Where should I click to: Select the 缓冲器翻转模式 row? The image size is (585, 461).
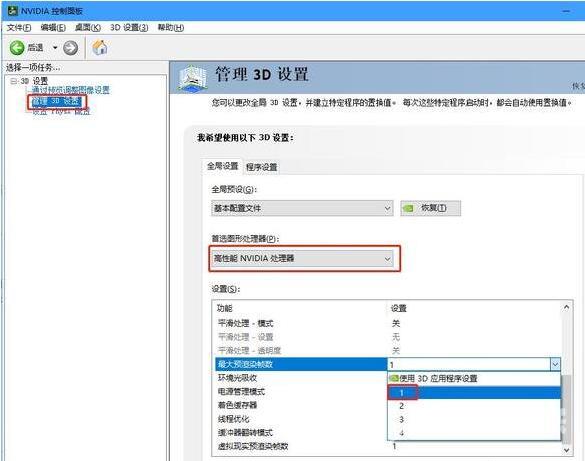click(301, 433)
